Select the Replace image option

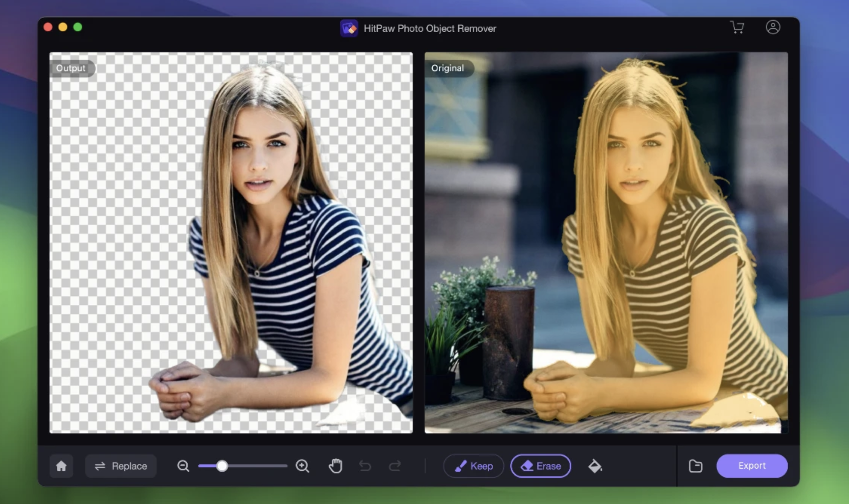(121, 466)
